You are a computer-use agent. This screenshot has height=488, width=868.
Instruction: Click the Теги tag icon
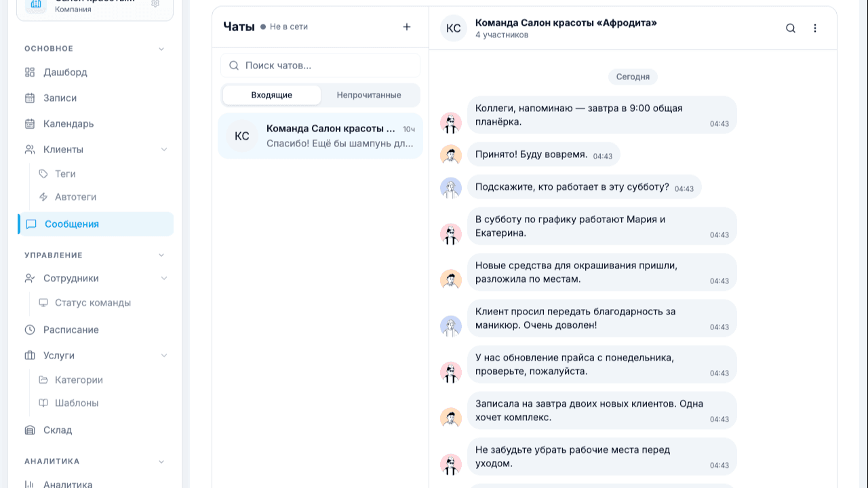point(43,174)
